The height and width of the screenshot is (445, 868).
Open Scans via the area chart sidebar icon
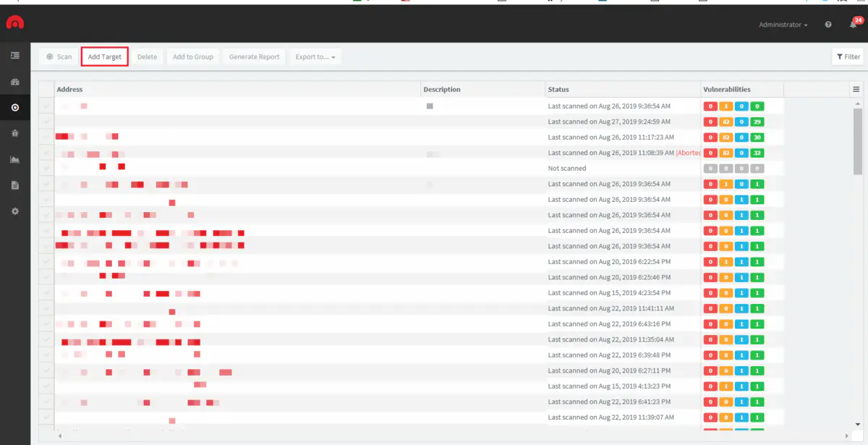click(14, 160)
